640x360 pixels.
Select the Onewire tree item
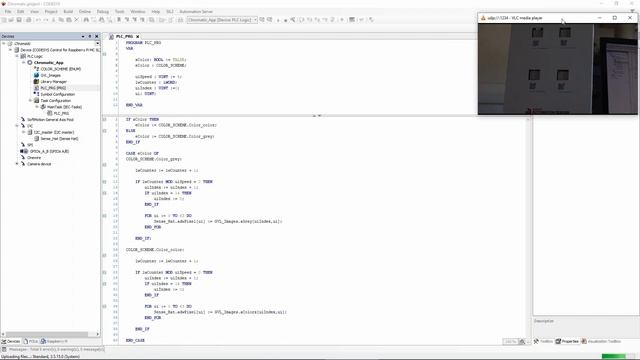(x=34, y=158)
